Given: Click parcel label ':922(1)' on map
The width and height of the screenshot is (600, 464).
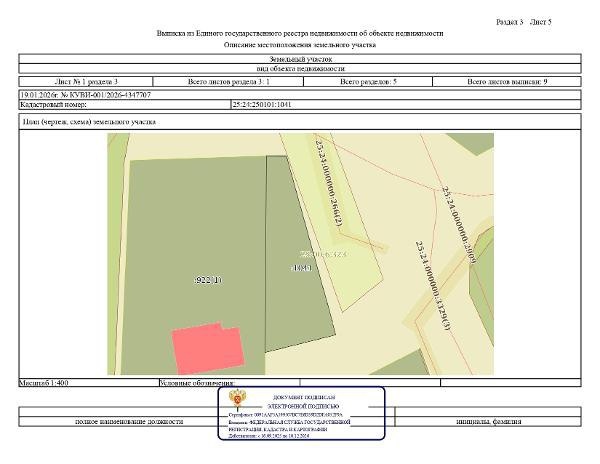Looking at the screenshot, I should (208, 280).
